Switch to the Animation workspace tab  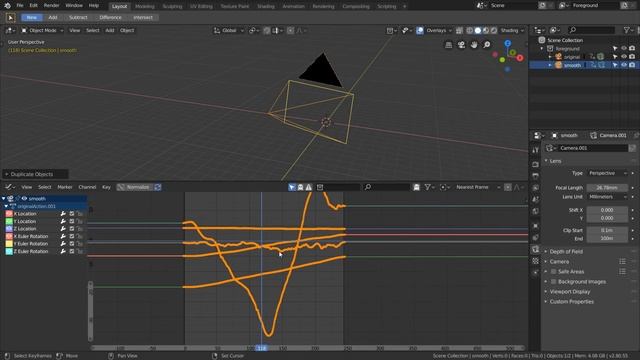pos(293,7)
